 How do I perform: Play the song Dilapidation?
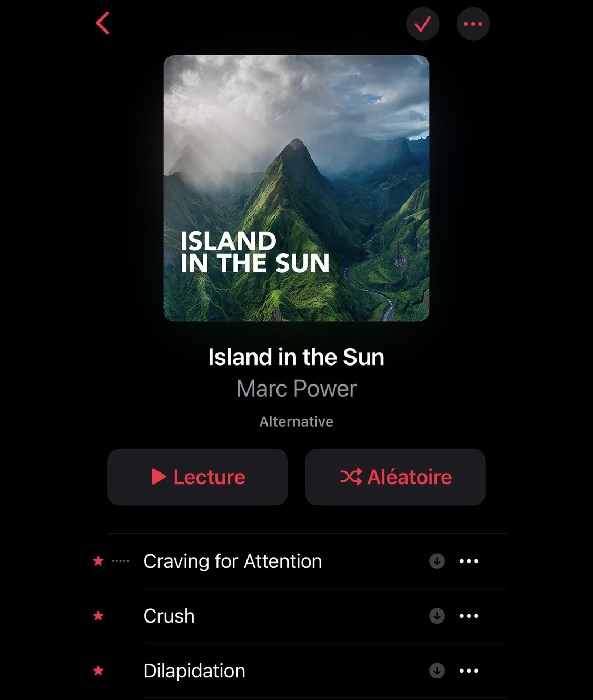point(194,671)
